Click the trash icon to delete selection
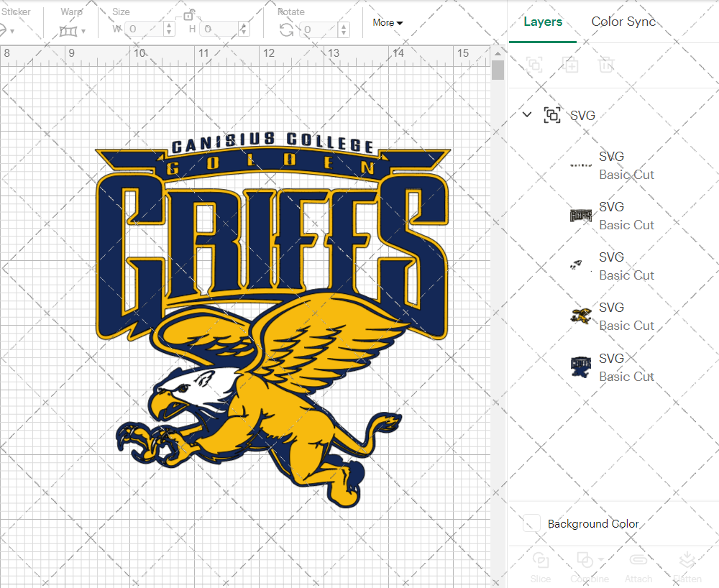The width and height of the screenshot is (719, 588). [x=606, y=65]
